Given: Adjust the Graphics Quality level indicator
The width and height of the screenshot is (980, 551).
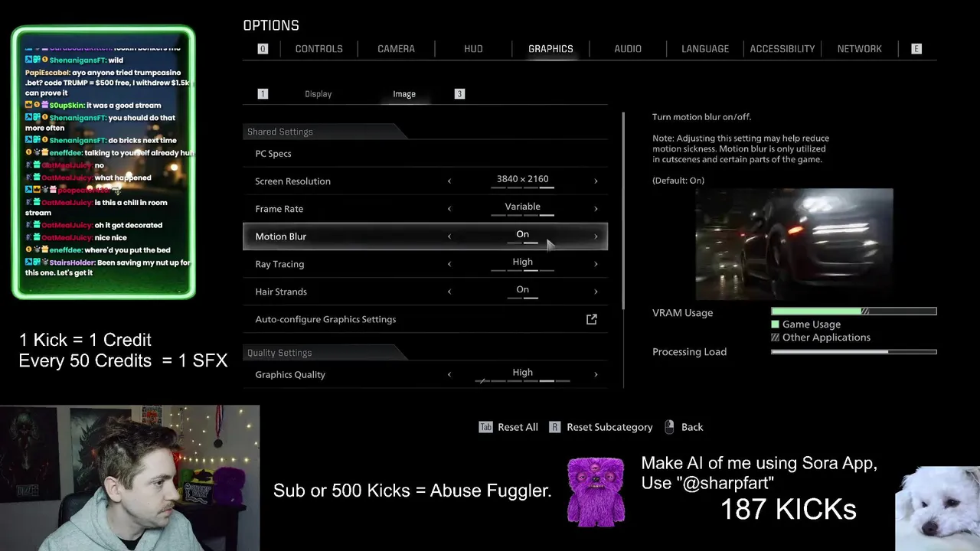Looking at the screenshot, I should pos(523,380).
